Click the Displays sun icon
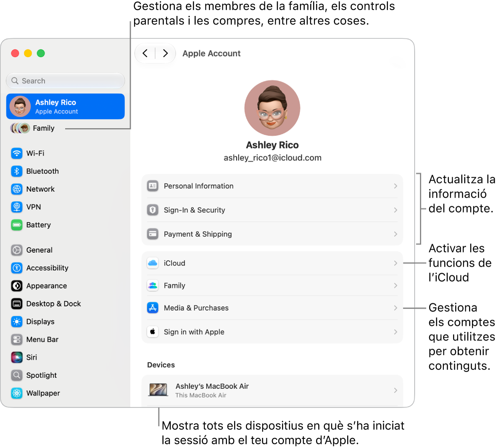Viewport: 501px width, 448px height. [17, 322]
